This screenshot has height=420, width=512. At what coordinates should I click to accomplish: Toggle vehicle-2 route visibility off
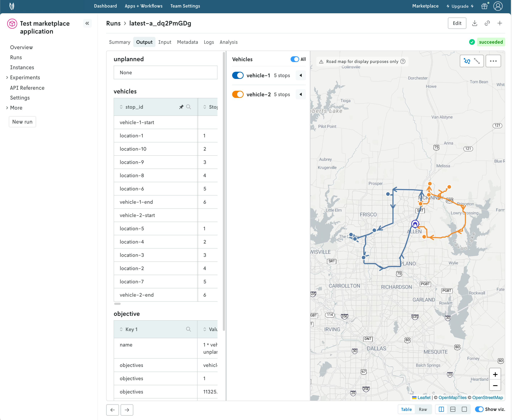point(238,94)
